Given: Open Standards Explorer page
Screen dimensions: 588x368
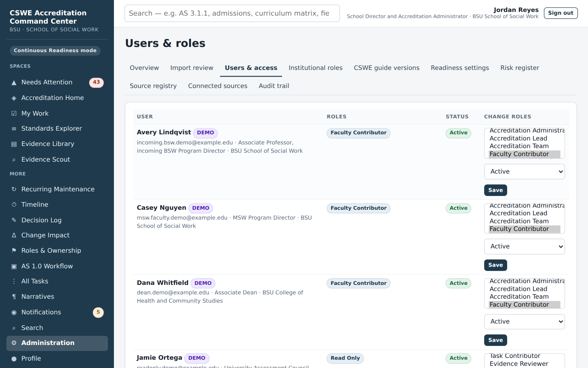Looking at the screenshot, I should click(57, 128).
